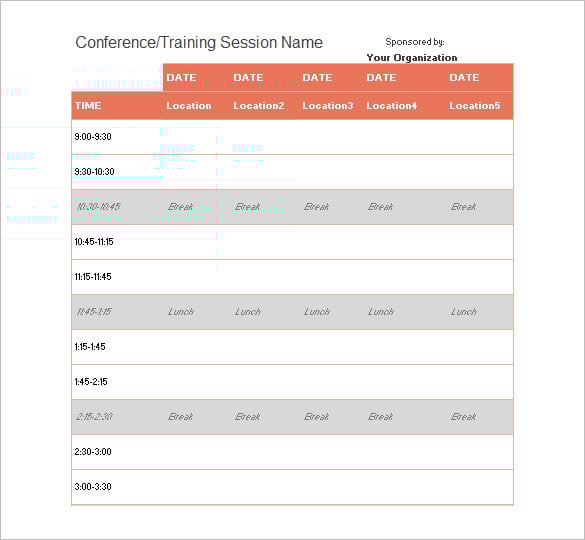585x540 pixels.
Task: Click Break under Location in 10:30-10:45 row
Action: (x=181, y=207)
